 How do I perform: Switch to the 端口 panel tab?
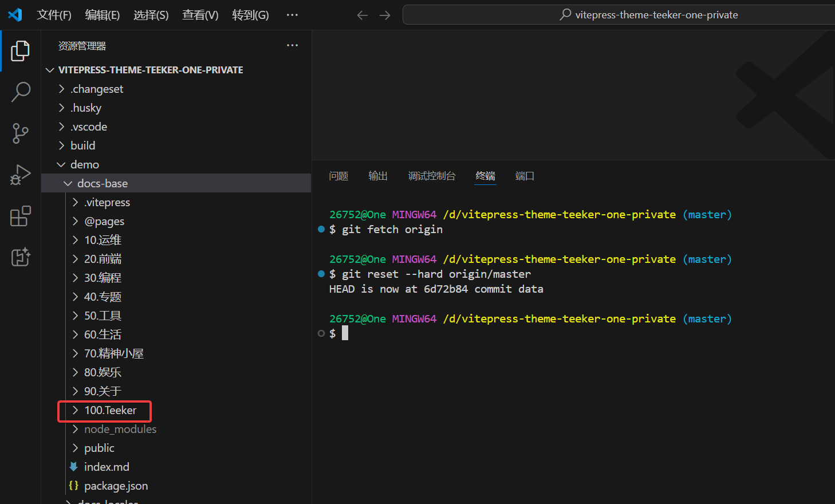525,176
